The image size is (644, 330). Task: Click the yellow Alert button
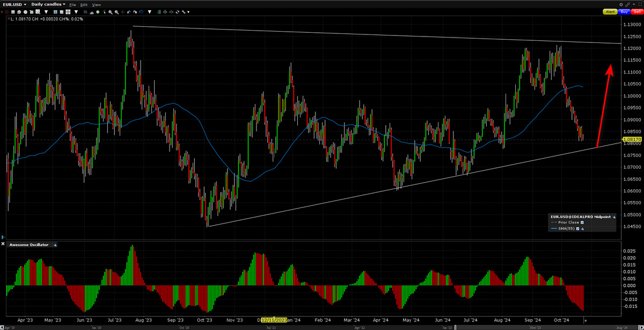pyautogui.click(x=610, y=11)
